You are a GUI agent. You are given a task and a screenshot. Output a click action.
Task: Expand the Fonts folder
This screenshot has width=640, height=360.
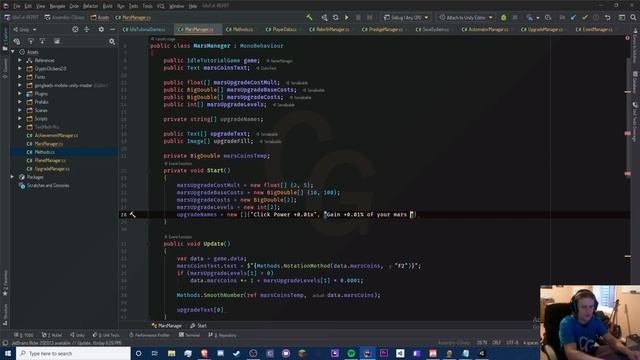pyautogui.click(x=20, y=77)
